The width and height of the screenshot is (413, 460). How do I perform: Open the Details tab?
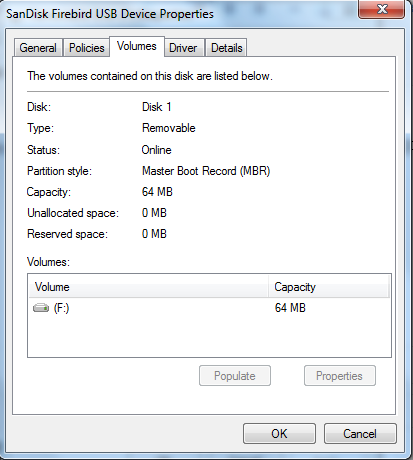coord(227,48)
